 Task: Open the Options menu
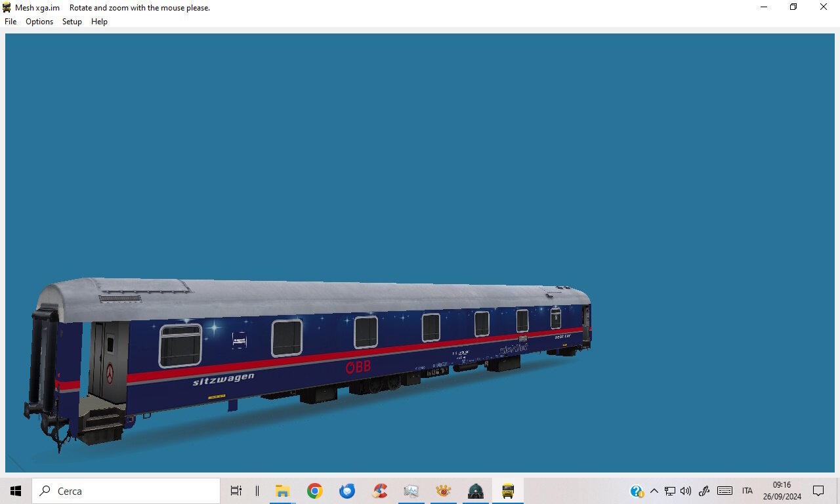pyautogui.click(x=39, y=22)
